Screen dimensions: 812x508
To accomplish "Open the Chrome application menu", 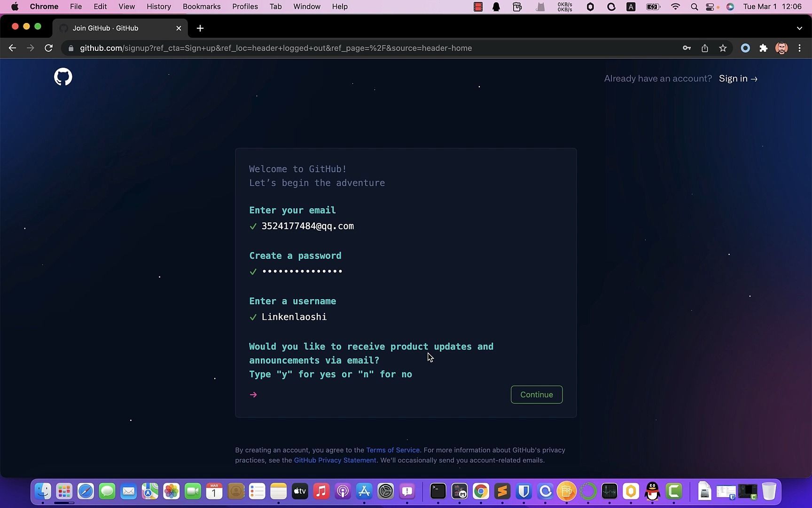I will pyautogui.click(x=44, y=7).
